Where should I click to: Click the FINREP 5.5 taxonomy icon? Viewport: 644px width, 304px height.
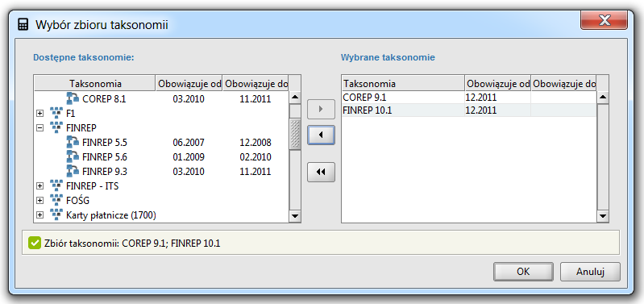[x=73, y=142]
